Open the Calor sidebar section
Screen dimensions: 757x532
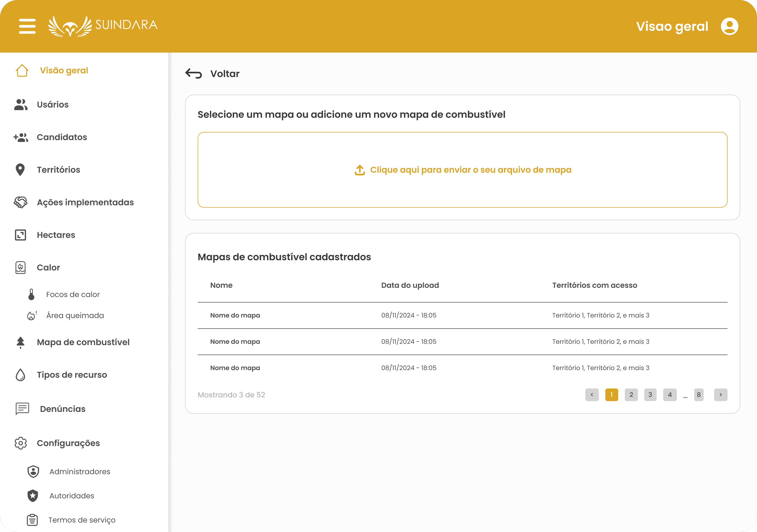pyautogui.click(x=48, y=268)
